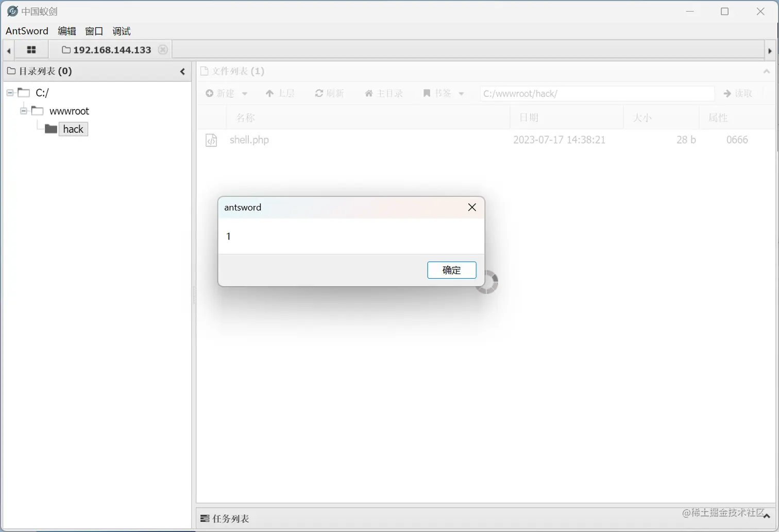The height and width of the screenshot is (532, 779).
Task: Close the 192.168.144.133 tab
Action: click(163, 49)
